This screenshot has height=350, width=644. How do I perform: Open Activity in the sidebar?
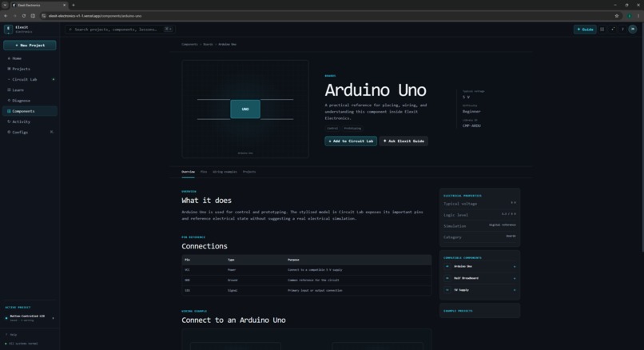(30, 121)
